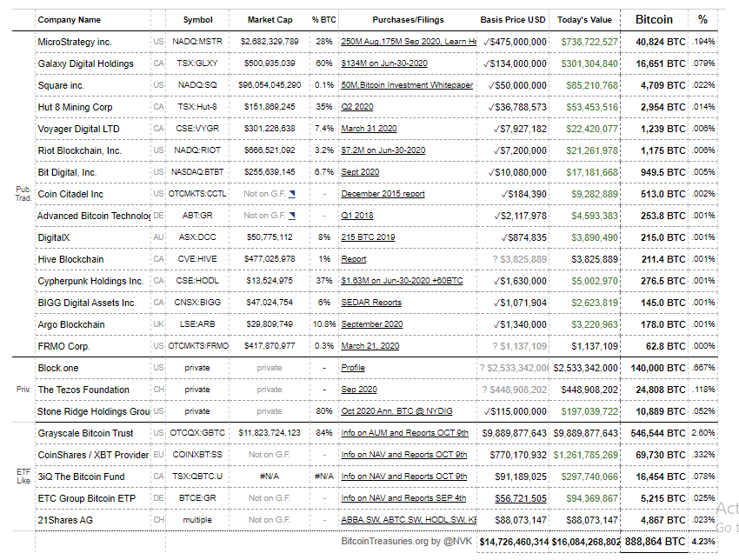The image size is (739, 560).
Task: Open 21Shares 'ABBA.SW, ABTC.SW, HODL.SW' link
Action: [409, 520]
